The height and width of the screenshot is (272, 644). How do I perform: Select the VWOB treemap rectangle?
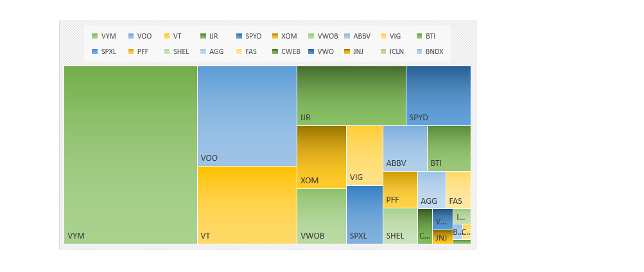(x=321, y=216)
